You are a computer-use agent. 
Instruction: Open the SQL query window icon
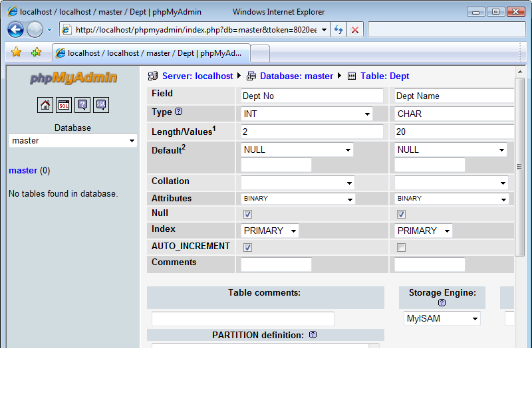coord(64,105)
